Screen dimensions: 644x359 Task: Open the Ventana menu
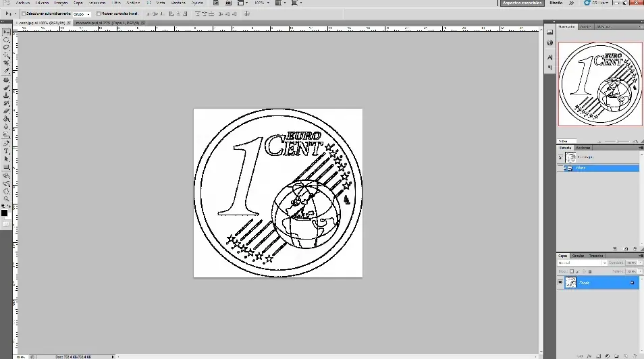(178, 3)
